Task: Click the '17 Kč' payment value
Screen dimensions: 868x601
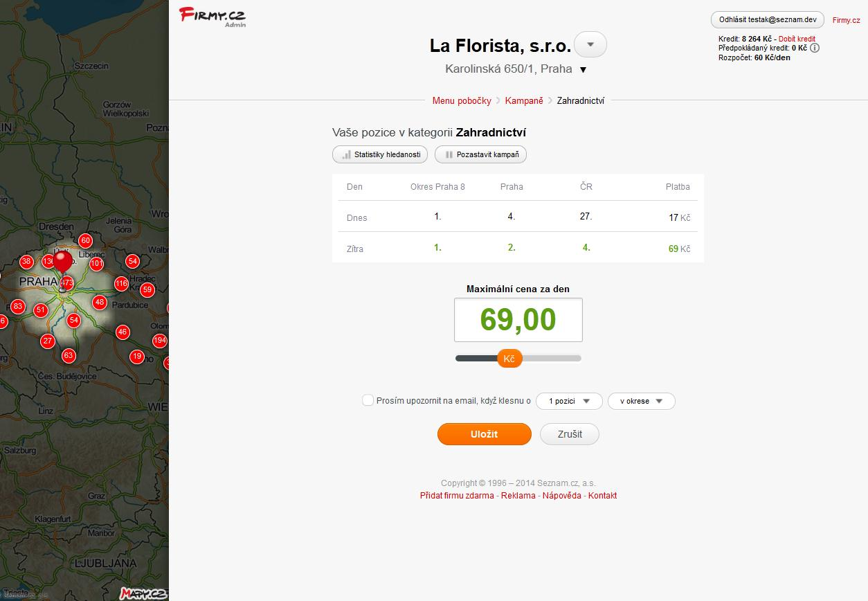Action: (x=680, y=218)
